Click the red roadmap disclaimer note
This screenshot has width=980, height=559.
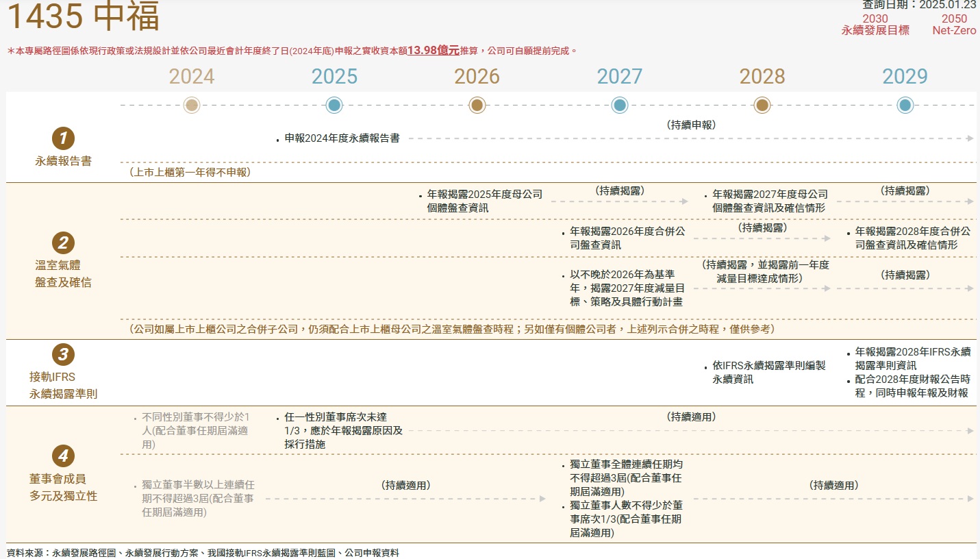[293, 51]
